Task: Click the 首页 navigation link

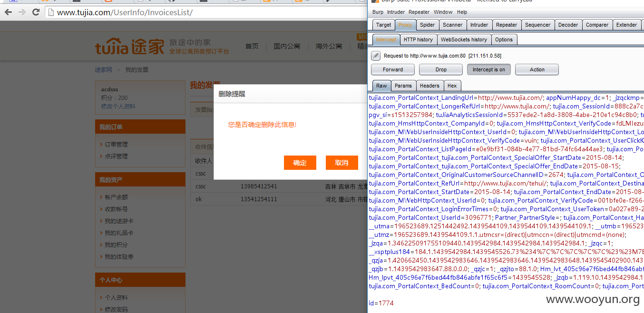Action: point(252,46)
